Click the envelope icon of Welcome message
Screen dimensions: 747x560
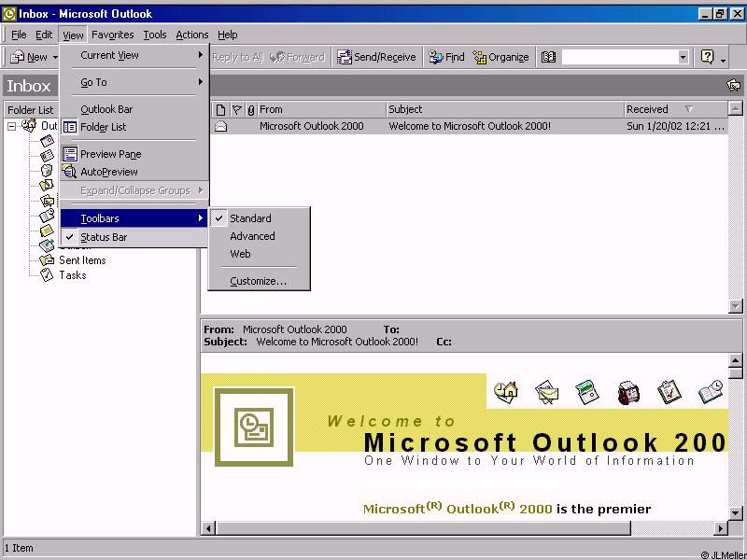coord(221,127)
